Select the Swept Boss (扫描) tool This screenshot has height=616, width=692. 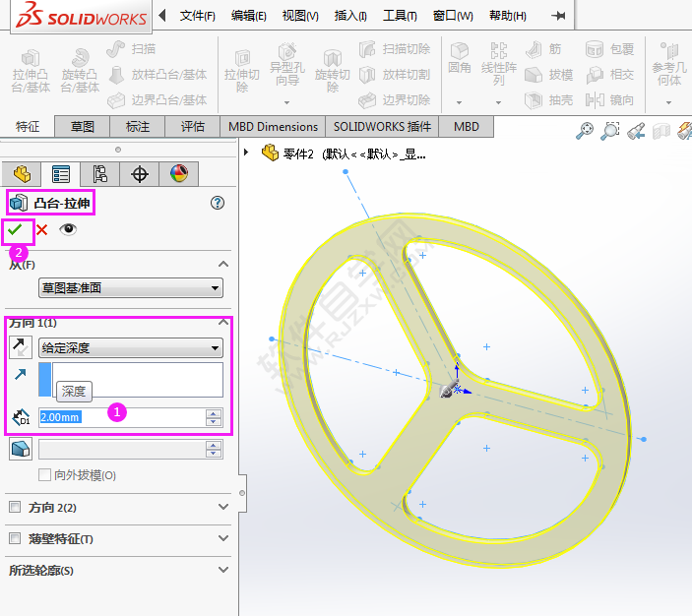point(131,49)
